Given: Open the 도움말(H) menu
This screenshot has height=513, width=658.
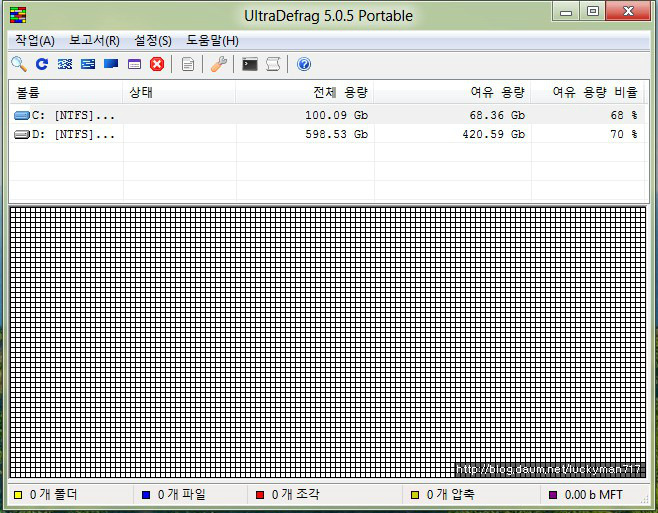Looking at the screenshot, I should [212, 41].
